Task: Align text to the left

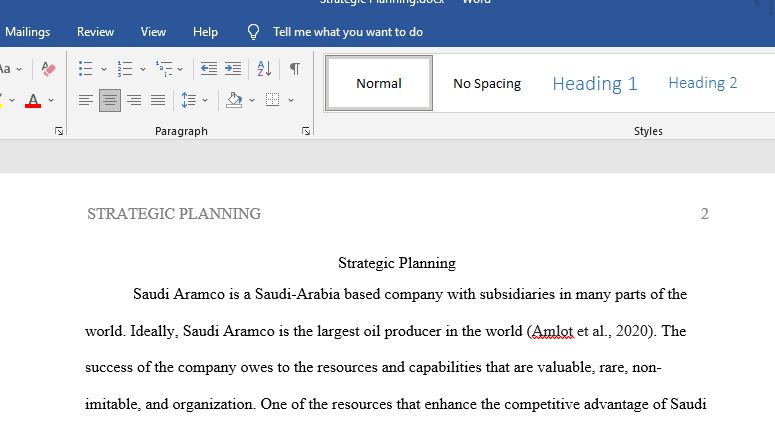Action: (86, 100)
